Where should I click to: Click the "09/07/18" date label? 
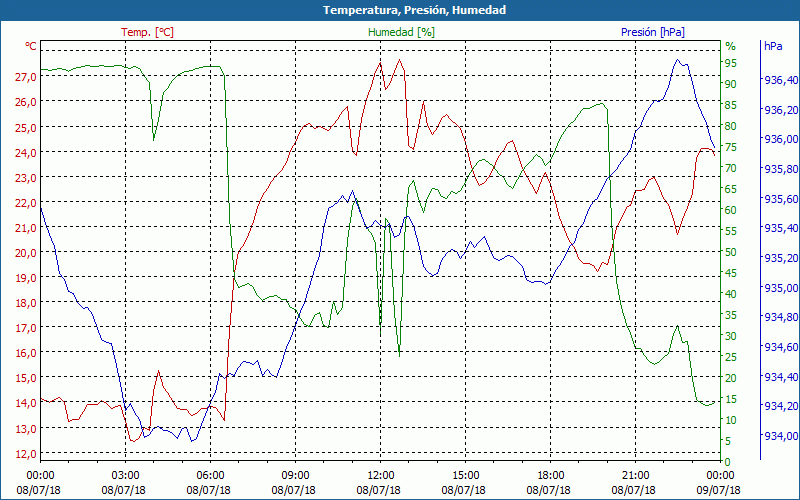point(718,490)
